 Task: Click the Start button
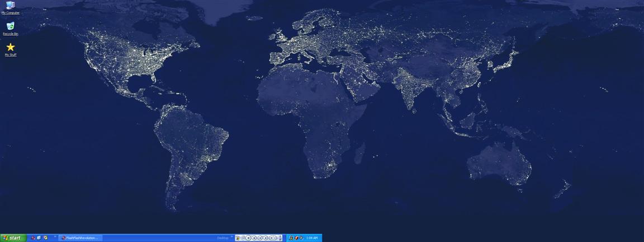pos(13,238)
